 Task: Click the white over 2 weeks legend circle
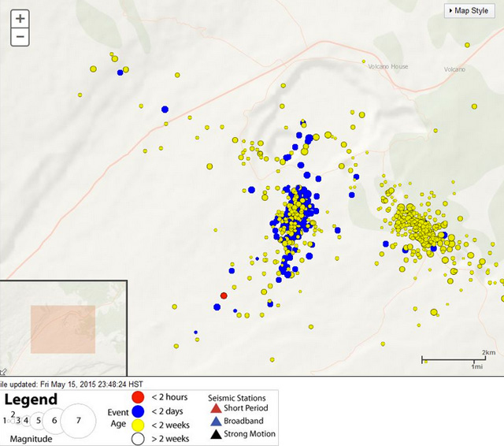[138, 439]
